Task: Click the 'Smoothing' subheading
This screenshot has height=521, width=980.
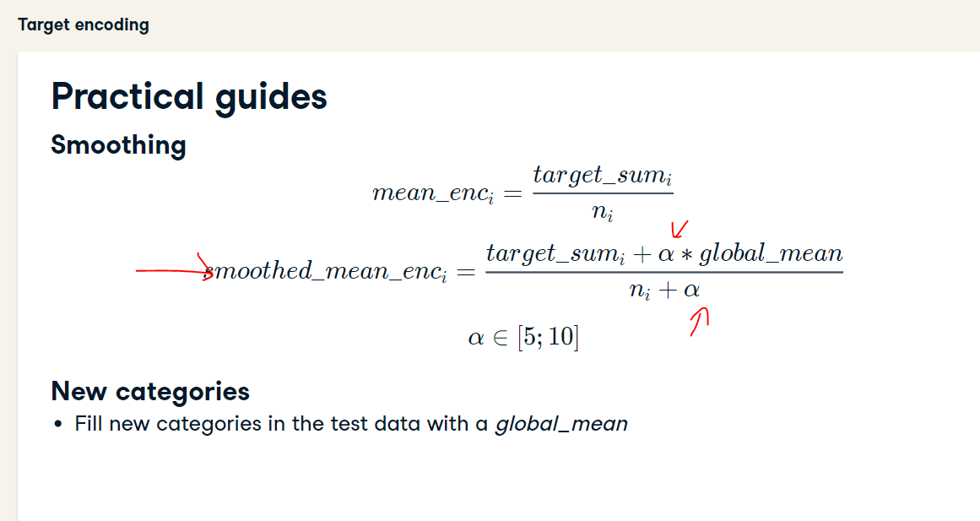Action: 118,145
